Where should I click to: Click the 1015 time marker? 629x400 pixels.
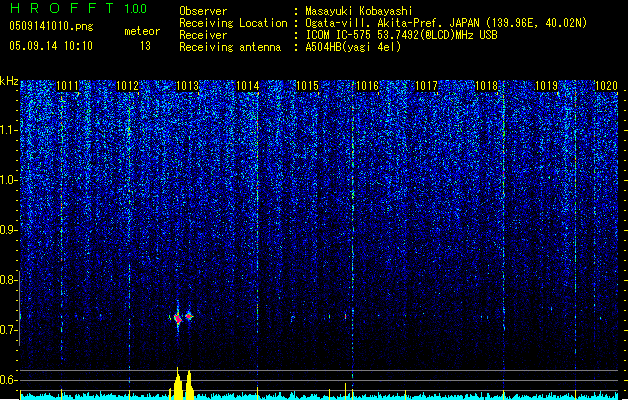pyautogui.click(x=307, y=86)
